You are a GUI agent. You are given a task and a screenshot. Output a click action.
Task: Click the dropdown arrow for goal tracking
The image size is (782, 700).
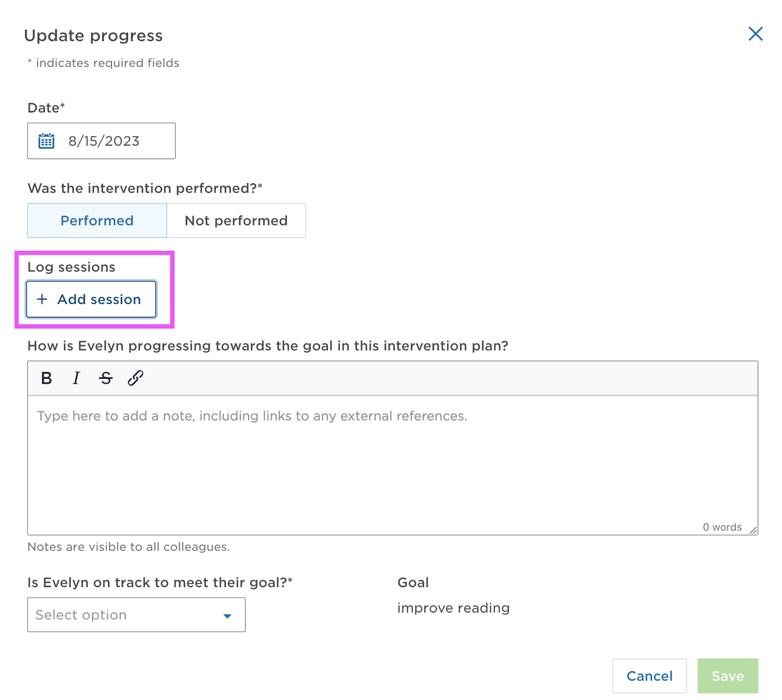[x=227, y=616]
